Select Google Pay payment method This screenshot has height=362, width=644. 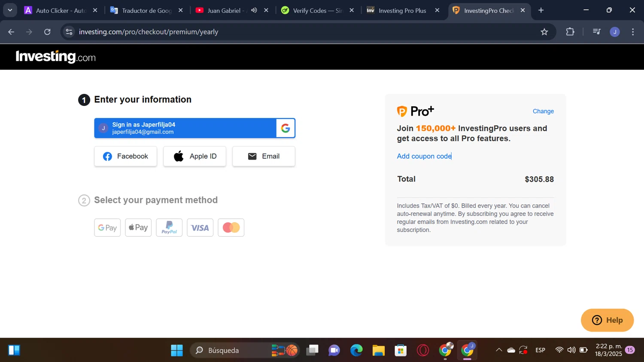[107, 228]
